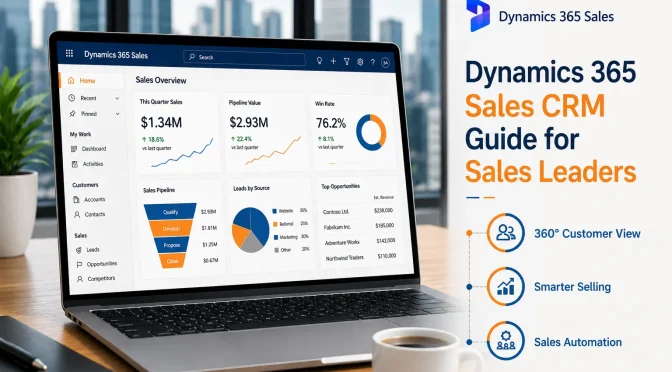Click the Home house icon
This screenshot has height=372, width=672.
(x=71, y=80)
